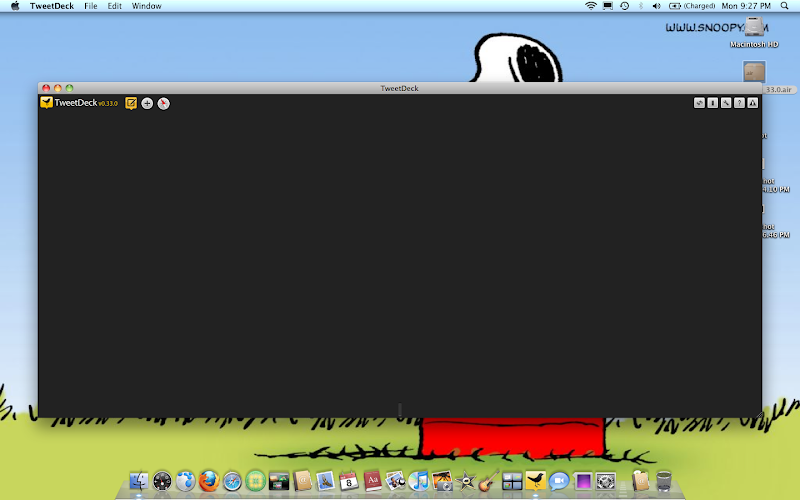The image size is (800, 500).
Task: Open Preview icon with photos in Dock
Action: pyautogui.click(x=395, y=481)
